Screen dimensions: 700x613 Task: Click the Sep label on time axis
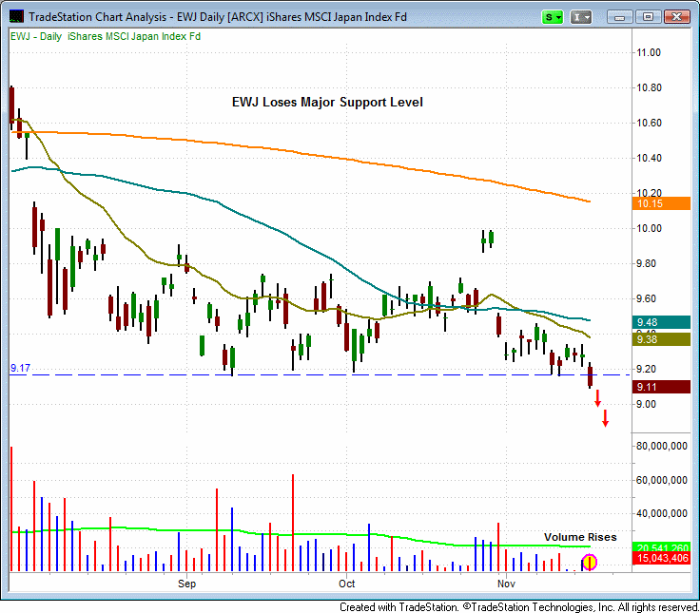186,584
